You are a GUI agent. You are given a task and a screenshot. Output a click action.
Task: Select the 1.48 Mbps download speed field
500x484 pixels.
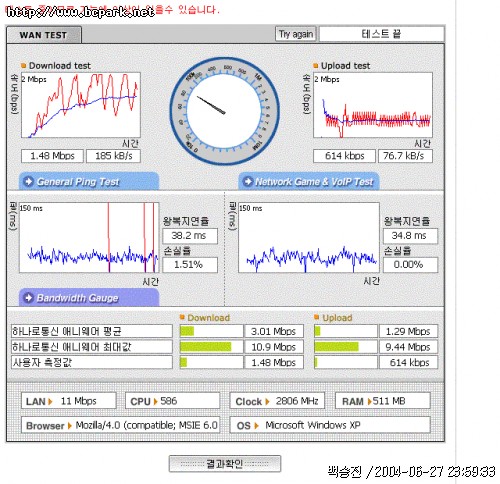tap(52, 156)
